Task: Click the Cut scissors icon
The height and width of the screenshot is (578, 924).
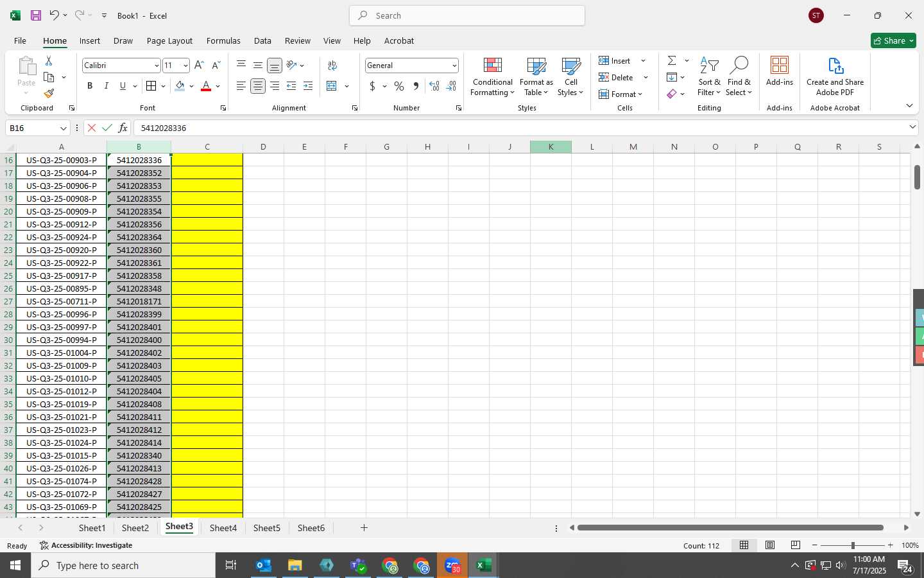Action: tap(49, 60)
